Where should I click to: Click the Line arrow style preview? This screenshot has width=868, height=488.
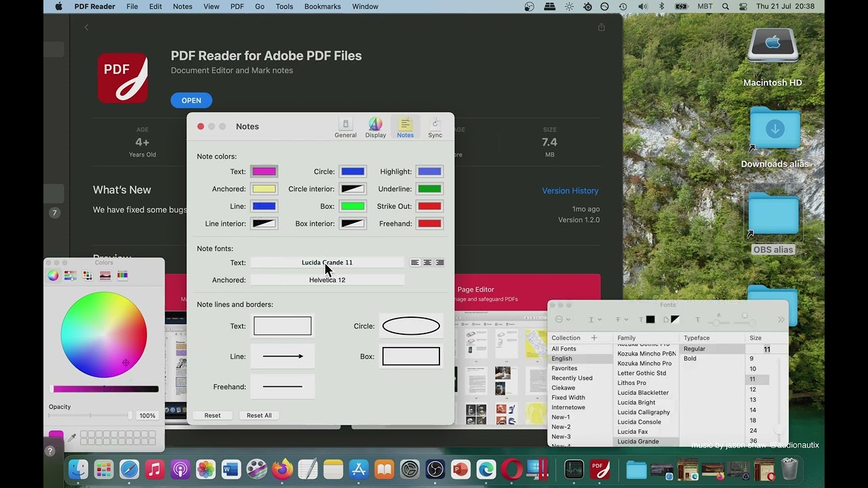[283, 357]
